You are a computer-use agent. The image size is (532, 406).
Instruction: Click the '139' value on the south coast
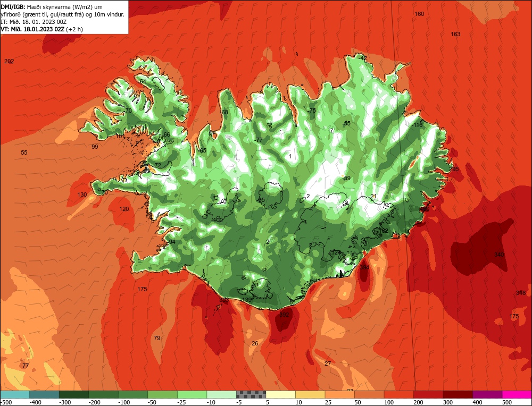click(247, 300)
